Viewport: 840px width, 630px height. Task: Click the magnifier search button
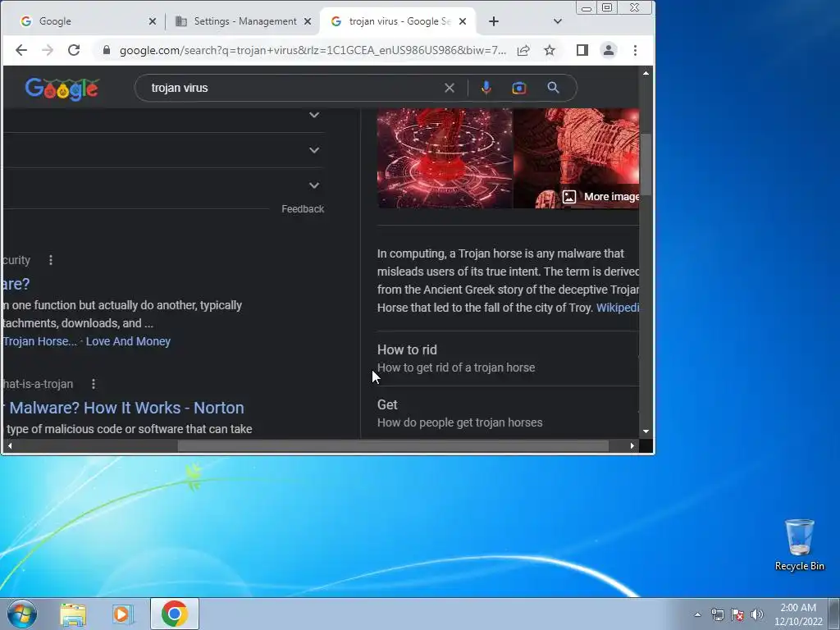click(x=554, y=88)
